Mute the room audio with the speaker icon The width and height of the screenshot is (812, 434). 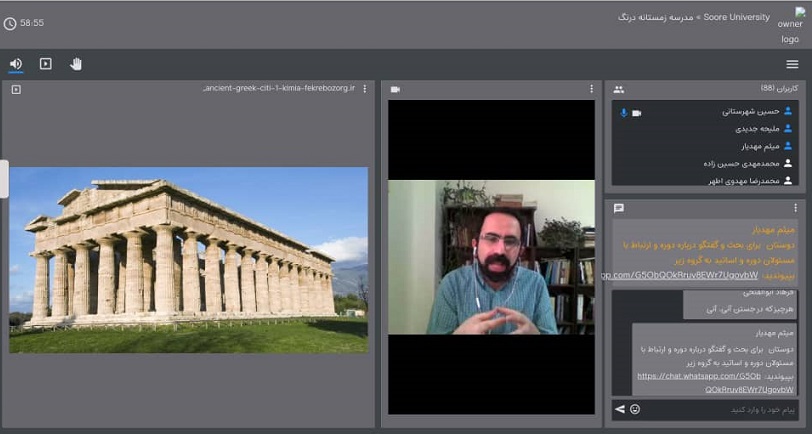point(16,64)
